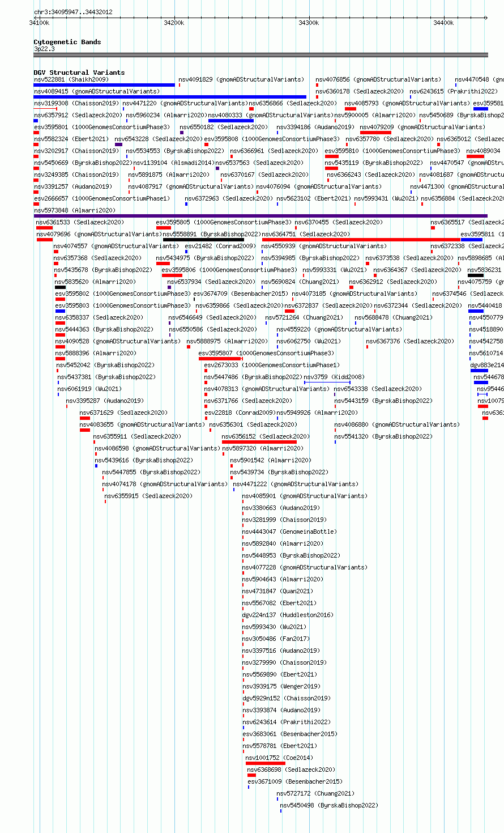Open variant nsv6364751 (Sedlazeck2020)

(x=306, y=235)
